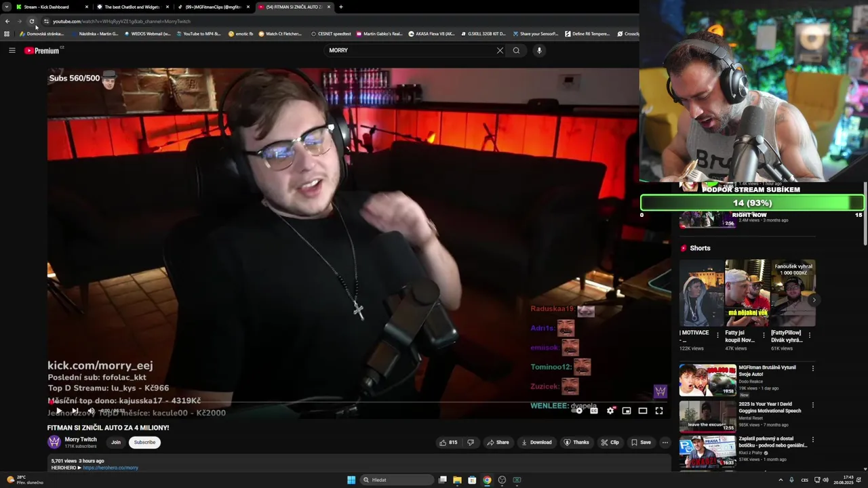Viewport: 868px width, 488px height.
Task: Send a Thanks to the creator
Action: pyautogui.click(x=576, y=443)
